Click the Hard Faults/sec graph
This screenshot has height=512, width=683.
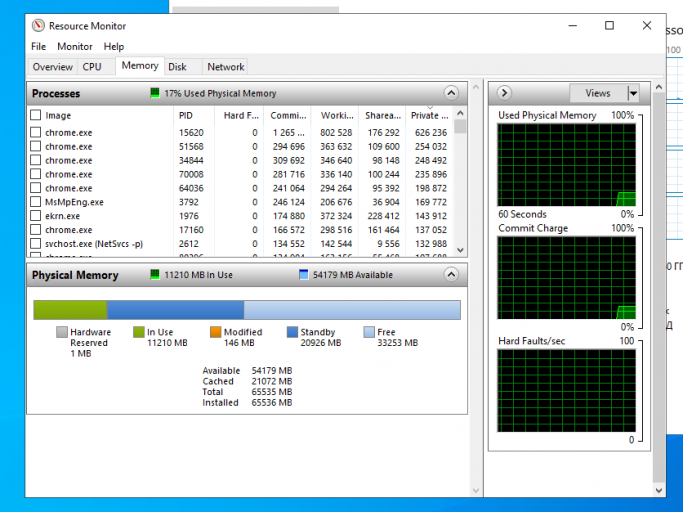pyautogui.click(x=567, y=390)
